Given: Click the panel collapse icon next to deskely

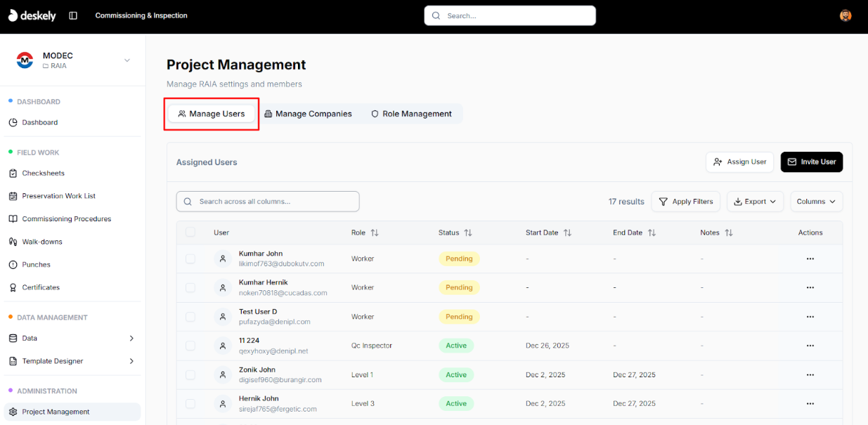Looking at the screenshot, I should [x=73, y=15].
